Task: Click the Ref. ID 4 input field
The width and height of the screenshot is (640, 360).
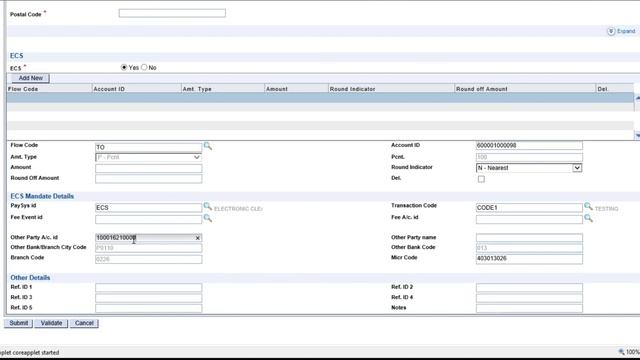Action: coord(529,298)
